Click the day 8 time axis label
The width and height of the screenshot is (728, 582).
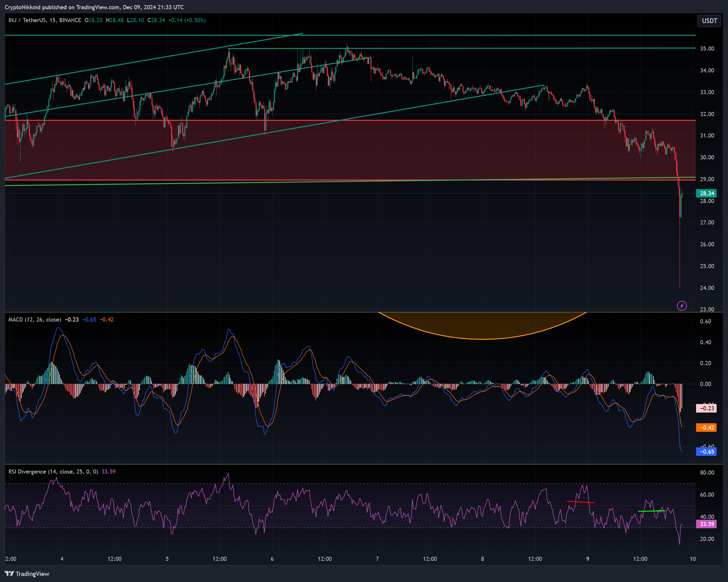(482, 559)
